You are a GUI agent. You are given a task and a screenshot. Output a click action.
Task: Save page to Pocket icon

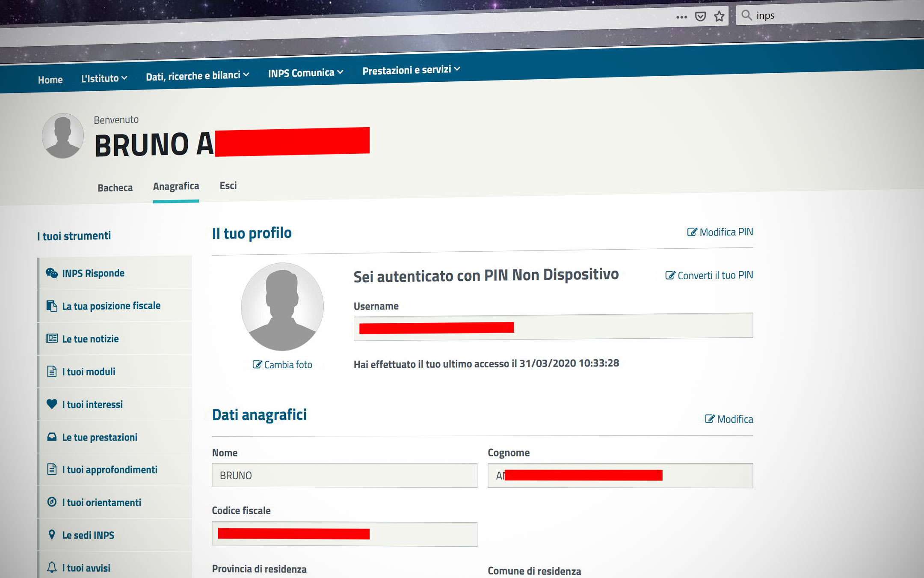click(700, 17)
